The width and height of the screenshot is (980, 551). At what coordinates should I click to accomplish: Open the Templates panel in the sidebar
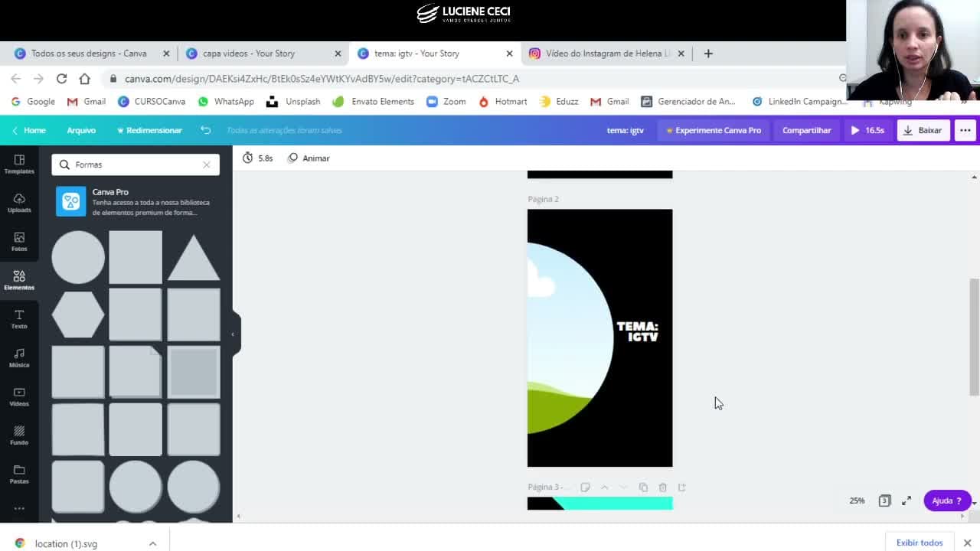pos(19,164)
